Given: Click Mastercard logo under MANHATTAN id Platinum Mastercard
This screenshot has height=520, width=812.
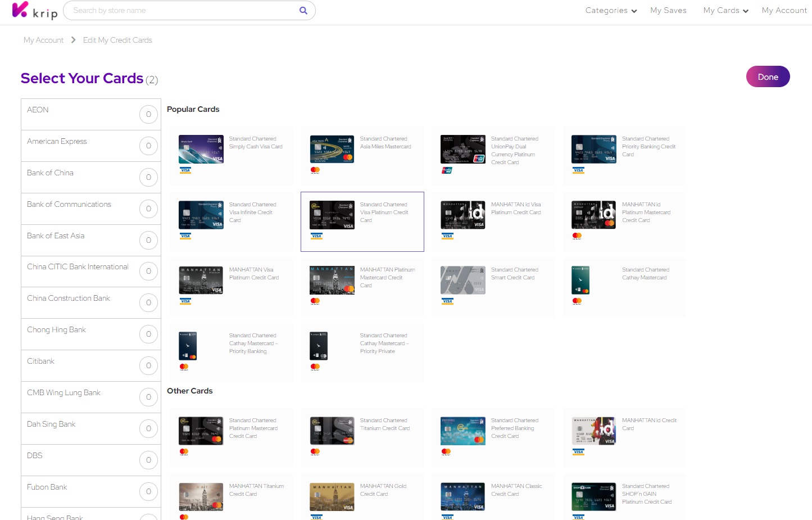Looking at the screenshot, I should tap(577, 236).
